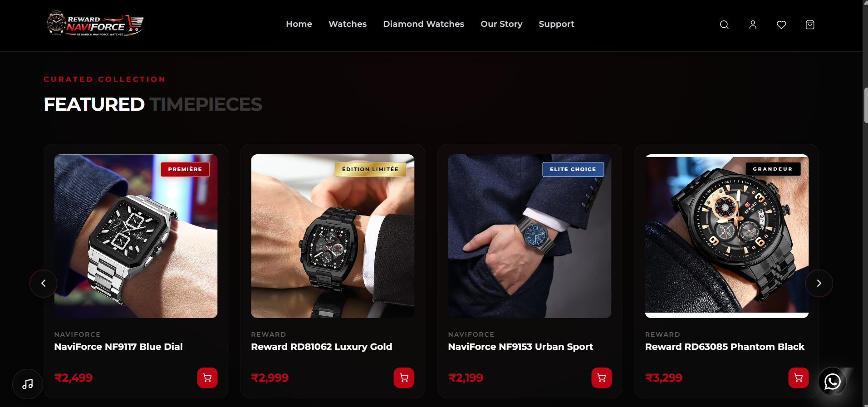Click the page vertical scrollbar thumb
868x407 pixels.
point(865,105)
